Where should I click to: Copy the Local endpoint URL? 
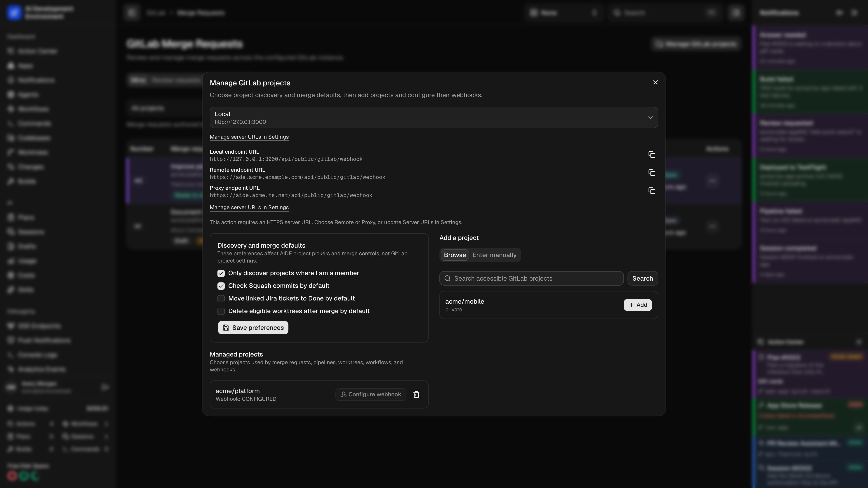click(x=652, y=155)
